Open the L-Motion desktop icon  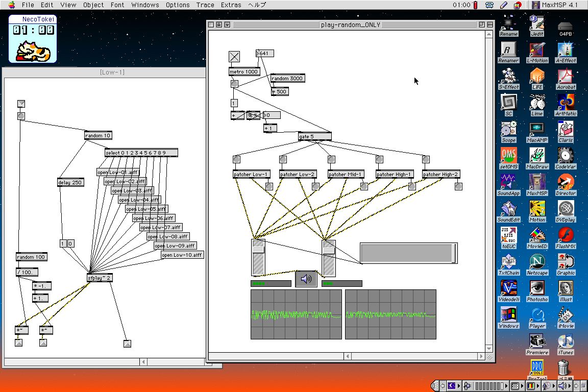pos(537,52)
